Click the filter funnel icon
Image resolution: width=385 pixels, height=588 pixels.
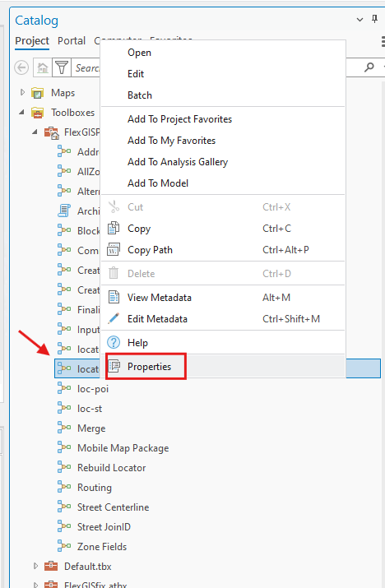pyautogui.click(x=62, y=68)
